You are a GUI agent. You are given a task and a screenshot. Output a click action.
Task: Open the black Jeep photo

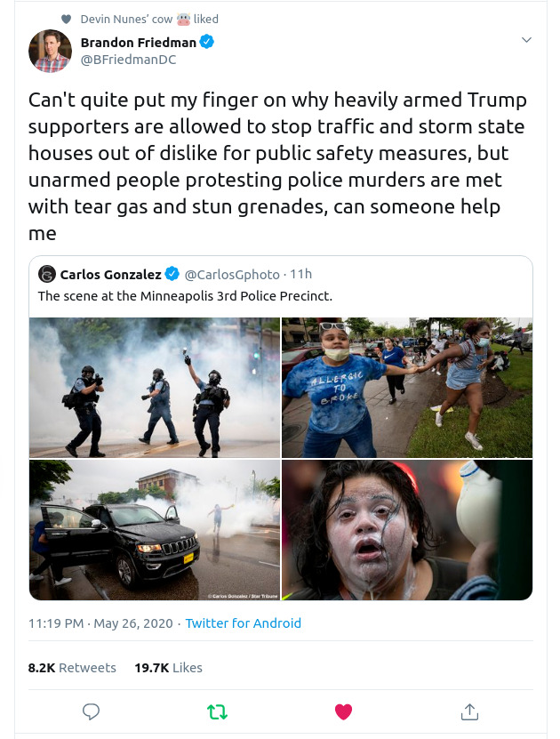pyautogui.click(x=154, y=530)
